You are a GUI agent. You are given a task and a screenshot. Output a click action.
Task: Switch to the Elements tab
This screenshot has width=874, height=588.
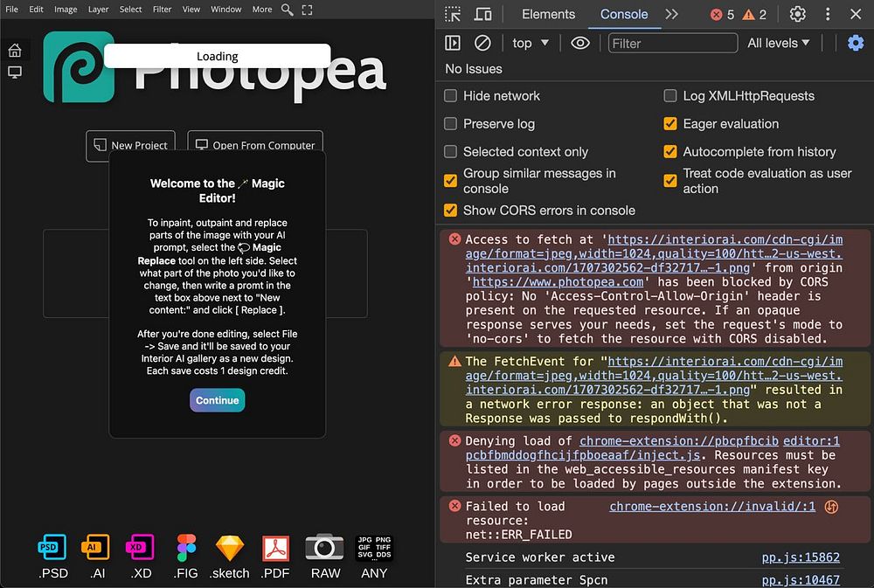pyautogui.click(x=548, y=14)
